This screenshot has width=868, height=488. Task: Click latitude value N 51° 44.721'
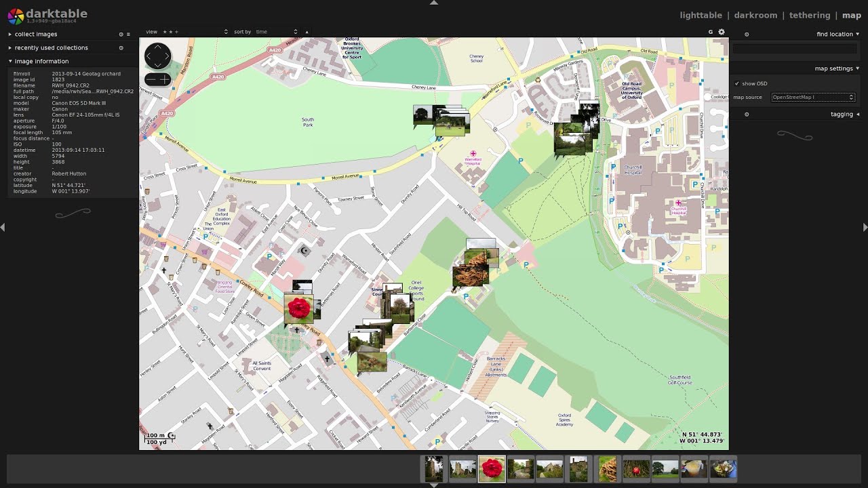68,185
